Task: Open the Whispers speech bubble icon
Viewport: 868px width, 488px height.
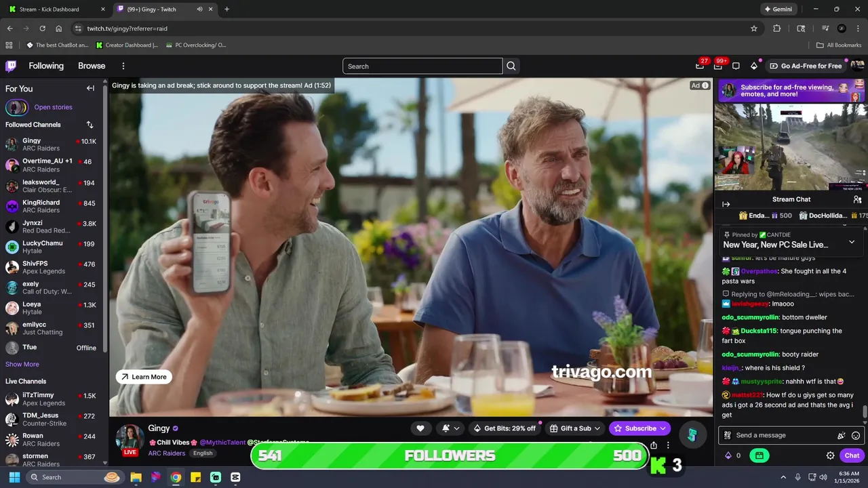Action: (736, 66)
